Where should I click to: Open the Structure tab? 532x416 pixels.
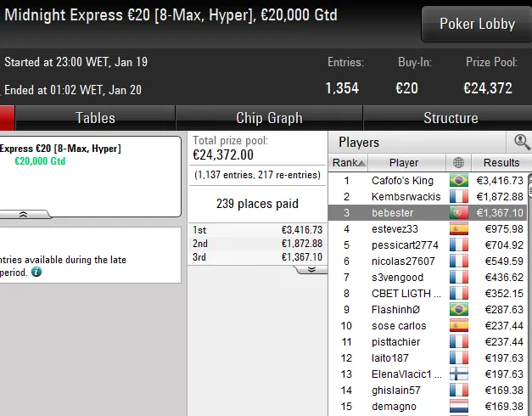coord(451,118)
